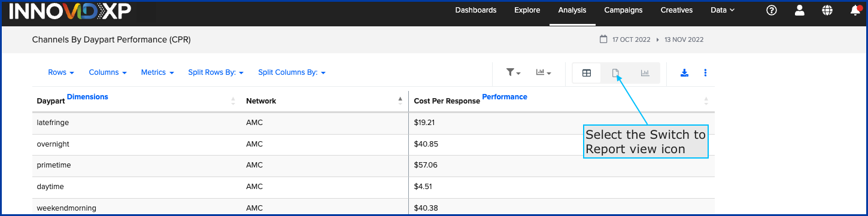868x216 pixels.
Task: Switch to Report view icon
Action: (x=615, y=73)
